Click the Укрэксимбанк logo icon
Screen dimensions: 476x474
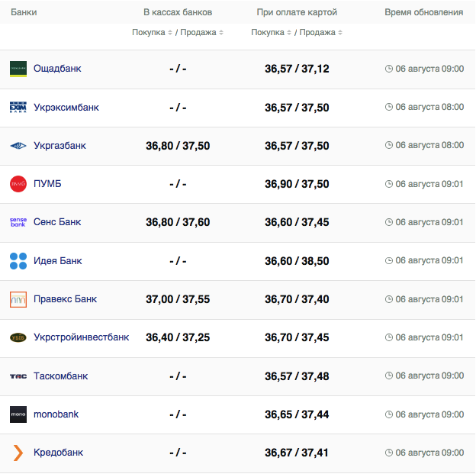coord(18,108)
